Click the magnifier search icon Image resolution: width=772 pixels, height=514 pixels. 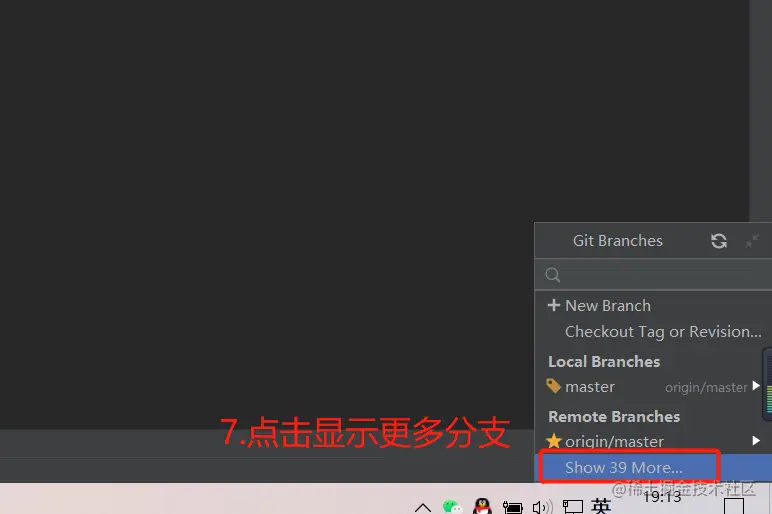552,275
